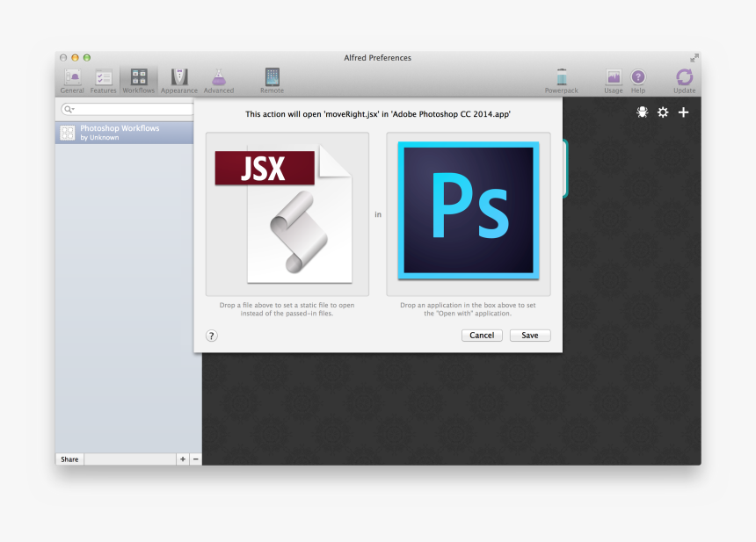The height and width of the screenshot is (542, 756).
Task: Cancel the open file action dialog
Action: pyautogui.click(x=482, y=336)
